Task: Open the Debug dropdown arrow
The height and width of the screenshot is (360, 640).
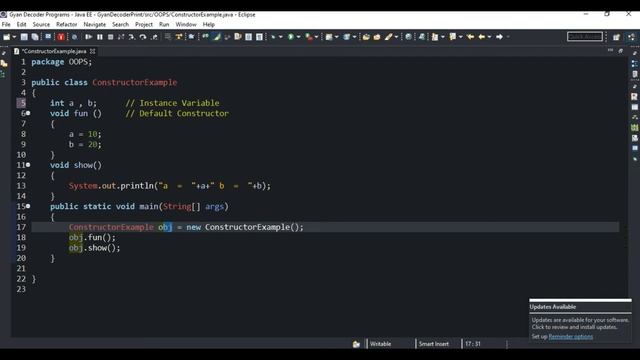Action: coord(280,37)
